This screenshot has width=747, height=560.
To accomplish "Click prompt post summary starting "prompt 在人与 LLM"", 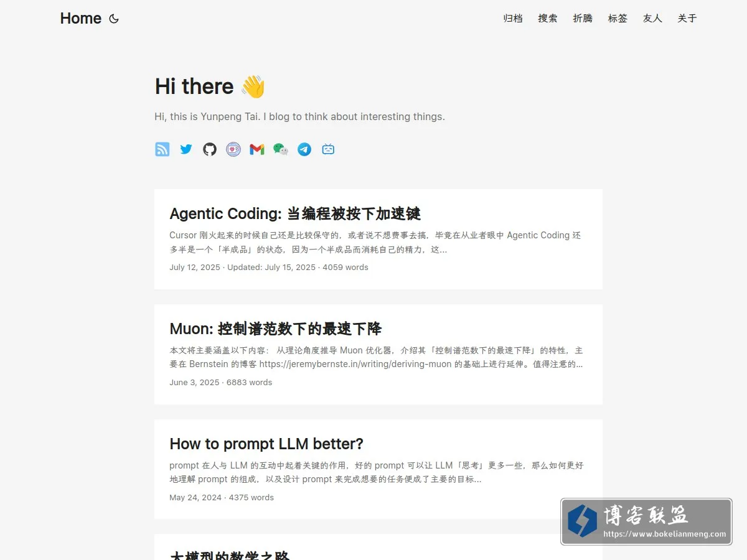I will coord(377,472).
